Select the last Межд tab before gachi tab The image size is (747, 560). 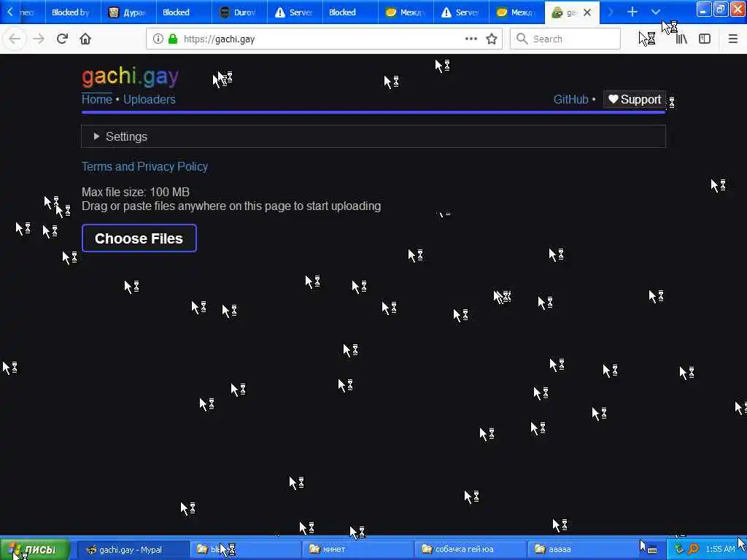(516, 12)
